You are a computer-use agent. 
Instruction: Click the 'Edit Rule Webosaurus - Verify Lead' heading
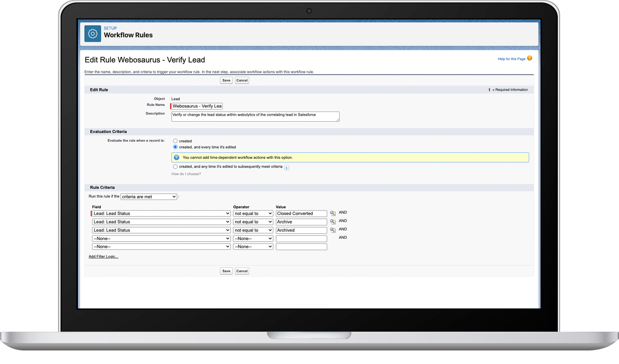coord(145,60)
